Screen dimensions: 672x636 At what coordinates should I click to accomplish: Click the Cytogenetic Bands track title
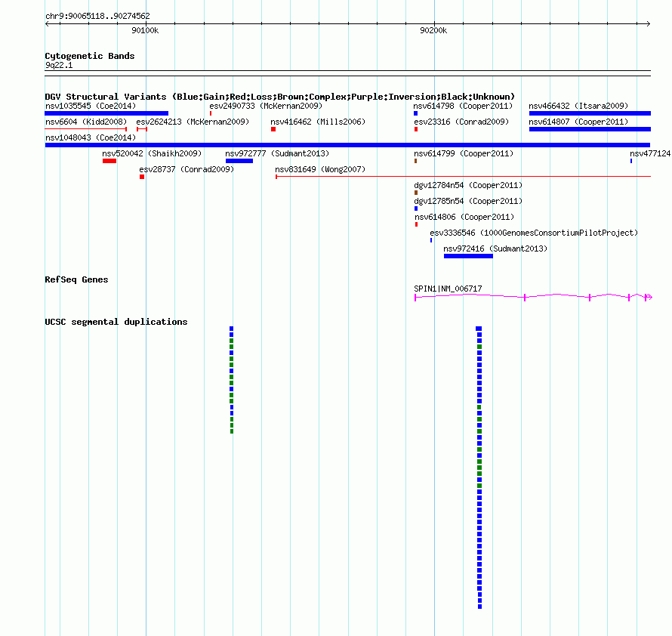pos(90,56)
